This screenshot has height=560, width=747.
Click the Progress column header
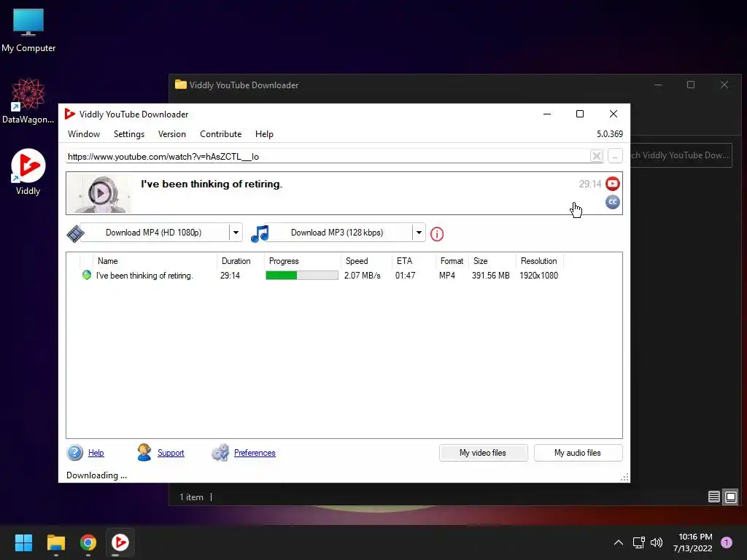pos(303,261)
